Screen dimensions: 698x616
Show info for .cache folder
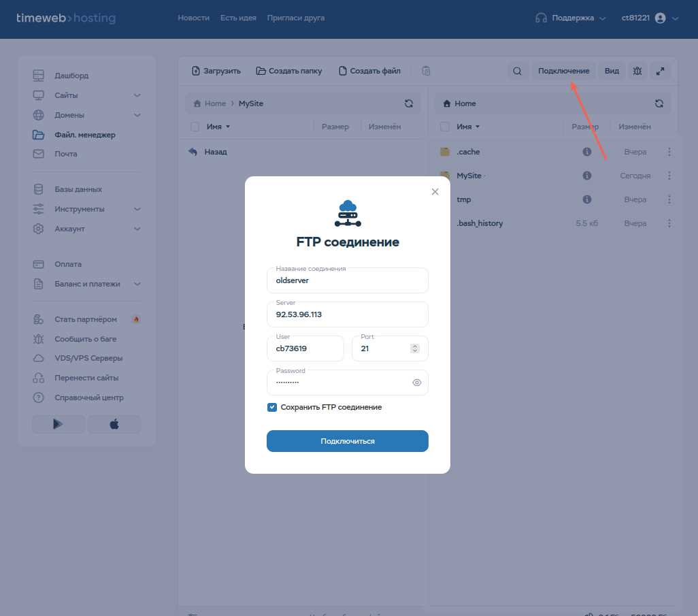coord(587,152)
